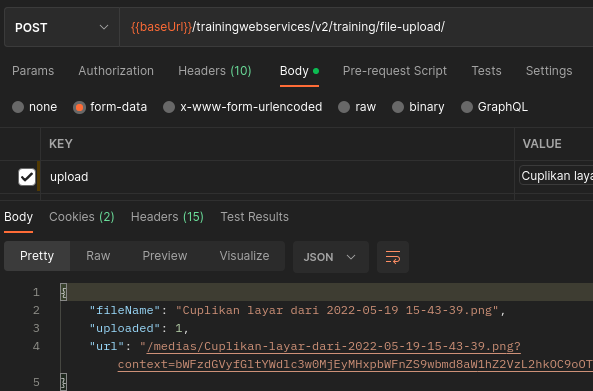This screenshot has width=593, height=391.
Task: Open the Visualize response view
Action: click(x=244, y=256)
